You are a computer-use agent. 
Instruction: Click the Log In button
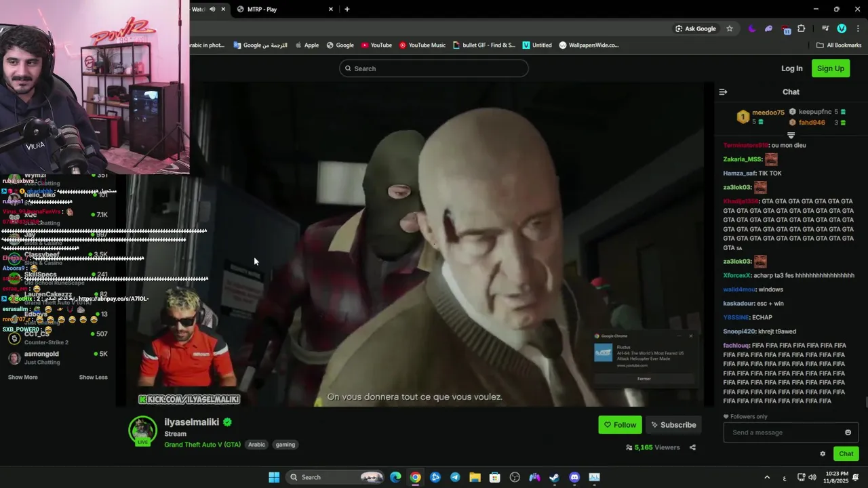pyautogui.click(x=791, y=68)
